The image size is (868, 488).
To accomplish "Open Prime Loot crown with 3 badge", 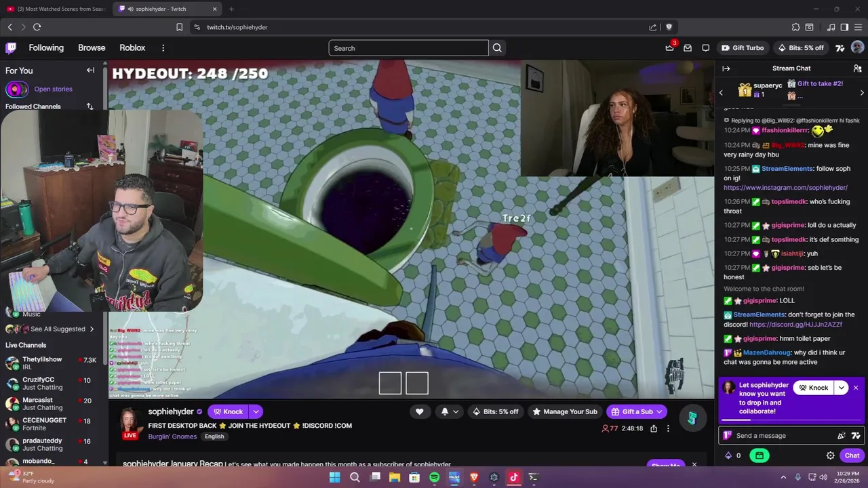I will click(670, 47).
